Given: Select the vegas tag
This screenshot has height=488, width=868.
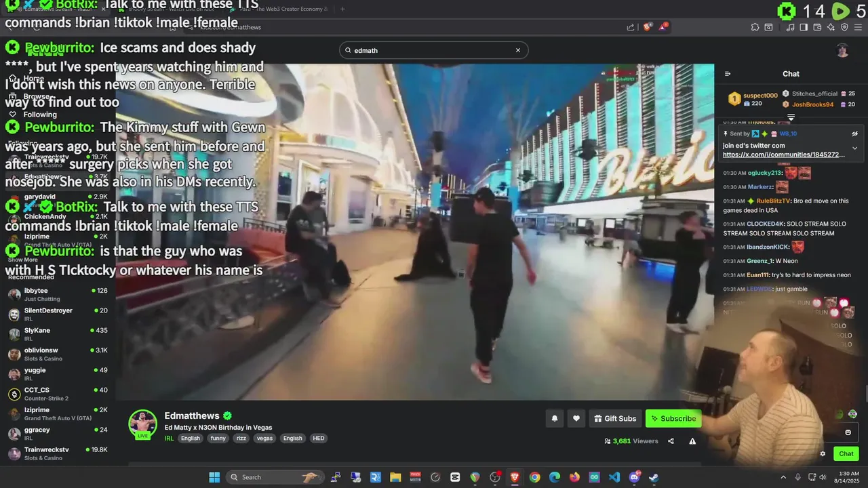Looking at the screenshot, I should coord(264,439).
